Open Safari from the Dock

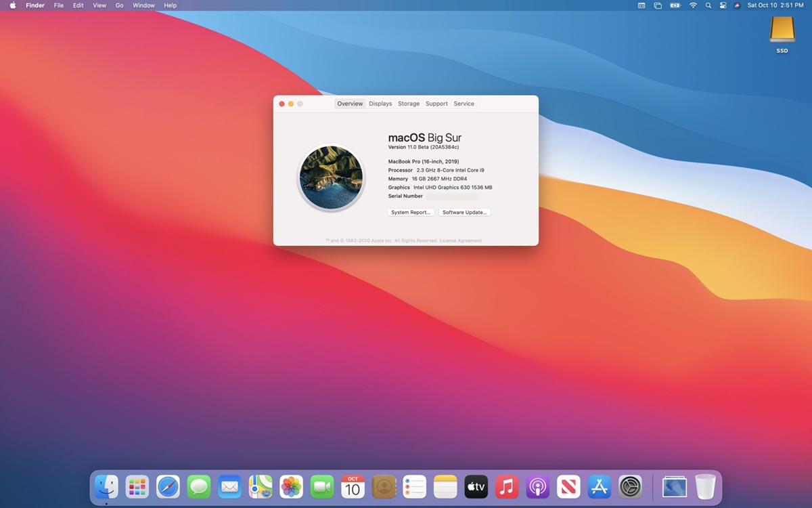tap(168, 486)
